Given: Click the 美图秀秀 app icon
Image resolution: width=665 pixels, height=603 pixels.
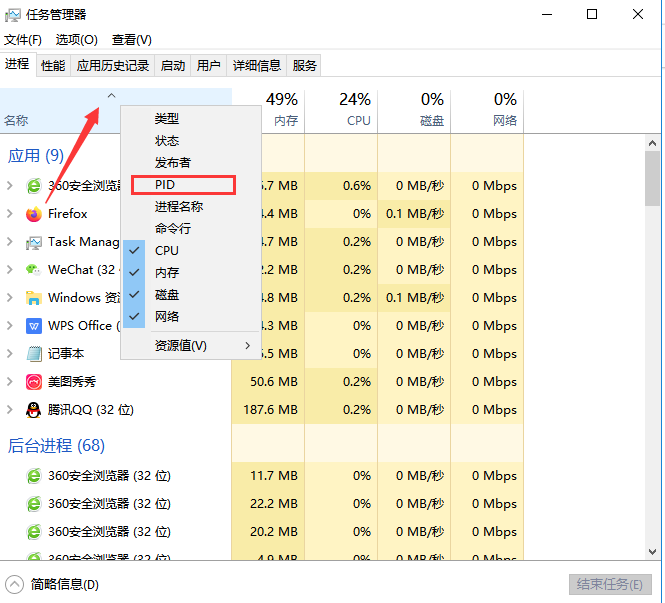Looking at the screenshot, I should pos(34,382).
